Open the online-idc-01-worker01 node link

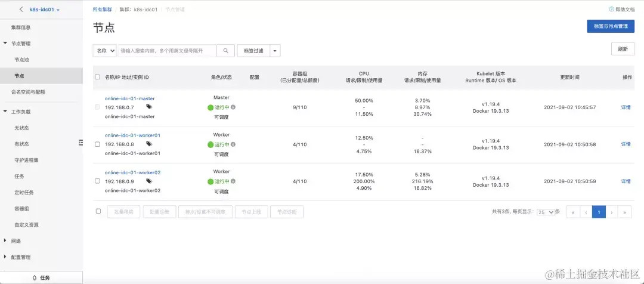click(x=132, y=135)
